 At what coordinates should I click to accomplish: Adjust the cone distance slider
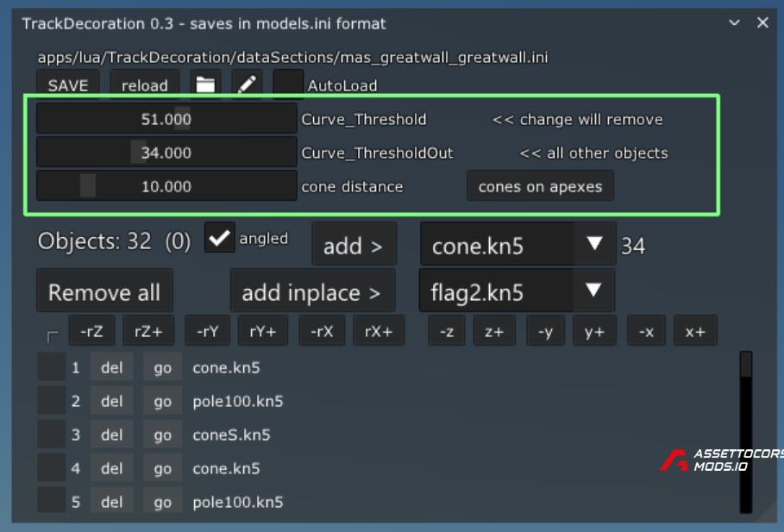coord(166,186)
